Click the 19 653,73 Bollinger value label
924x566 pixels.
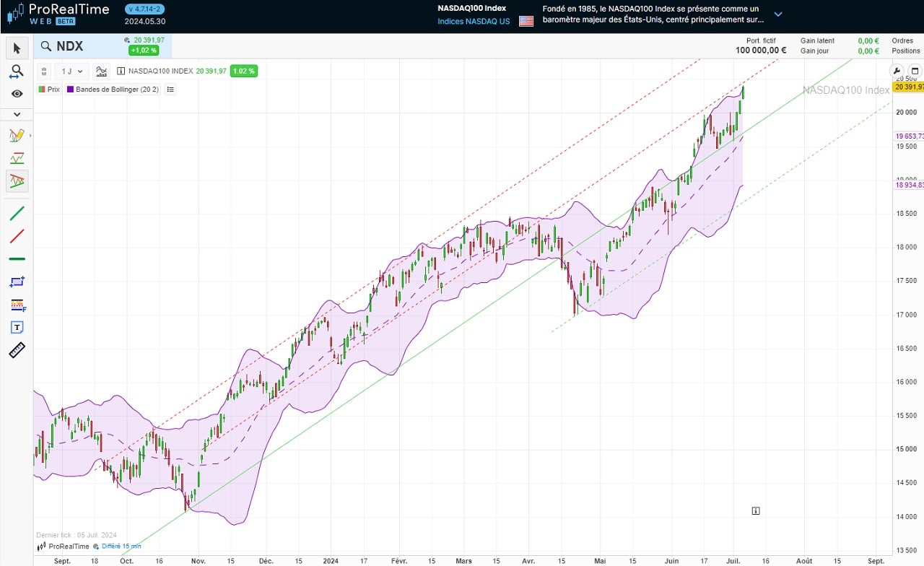click(909, 136)
